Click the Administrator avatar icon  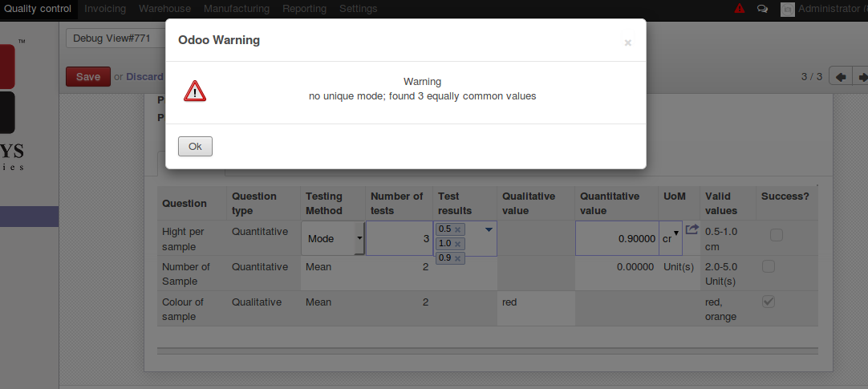coord(787,9)
